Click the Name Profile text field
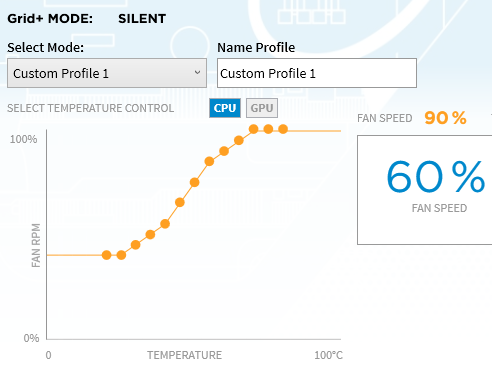 317,73
